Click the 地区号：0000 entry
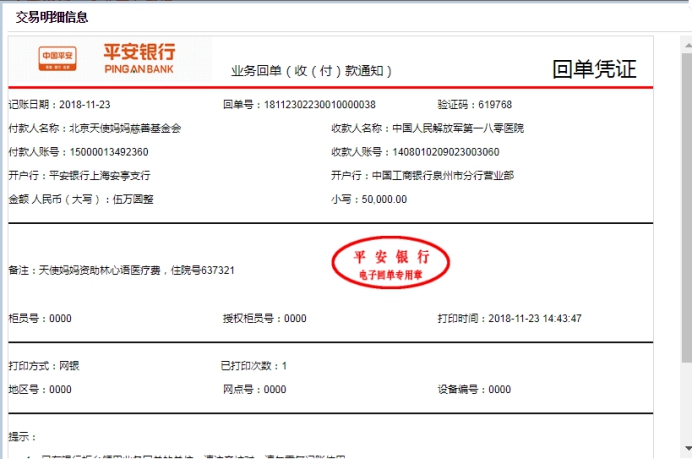The width and height of the screenshot is (693, 459). [x=40, y=390]
